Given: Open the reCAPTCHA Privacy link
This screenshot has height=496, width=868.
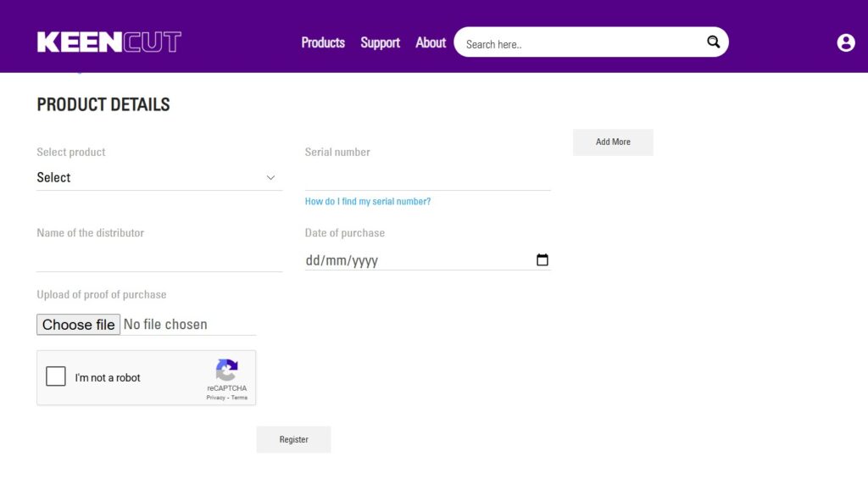Looking at the screenshot, I should tap(215, 398).
